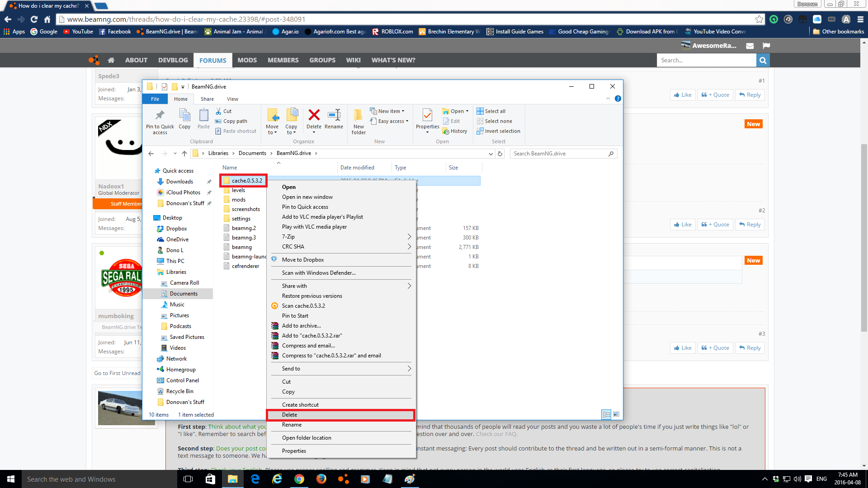Open the address bar history dropdown
Viewport: 868px width, 488px height.
[x=491, y=154]
